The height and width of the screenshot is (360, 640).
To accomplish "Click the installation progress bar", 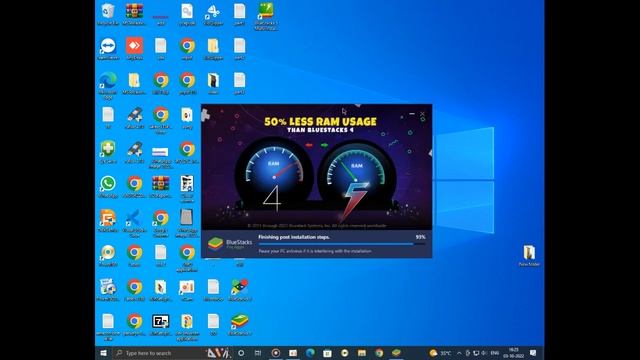I will click(x=342, y=244).
